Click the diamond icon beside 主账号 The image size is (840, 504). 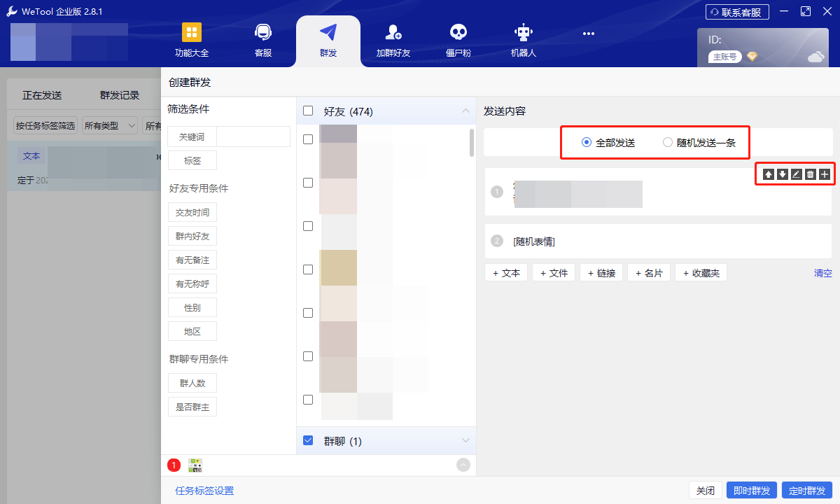pos(752,57)
